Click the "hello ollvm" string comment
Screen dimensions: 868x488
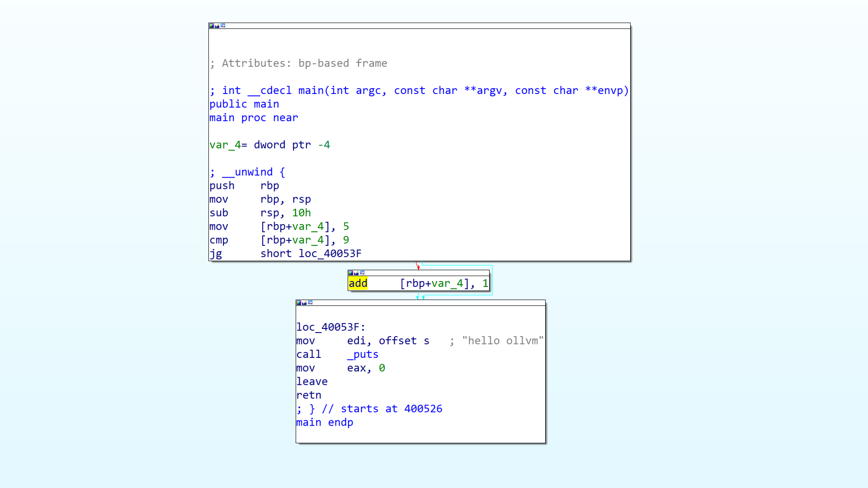[x=503, y=341]
